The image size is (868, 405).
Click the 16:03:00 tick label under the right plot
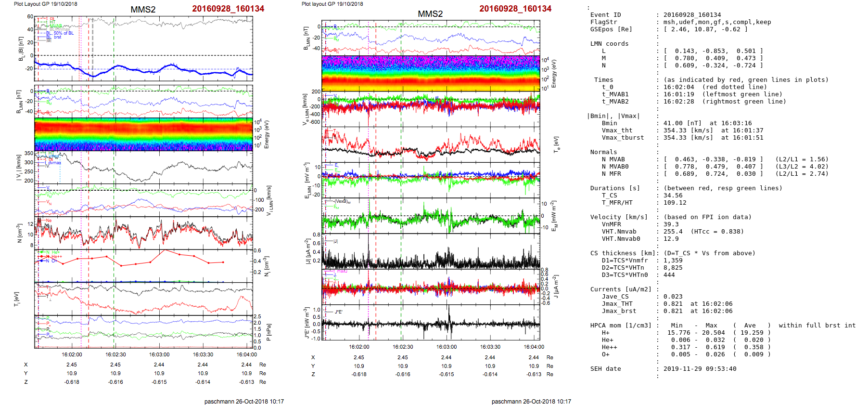click(447, 347)
